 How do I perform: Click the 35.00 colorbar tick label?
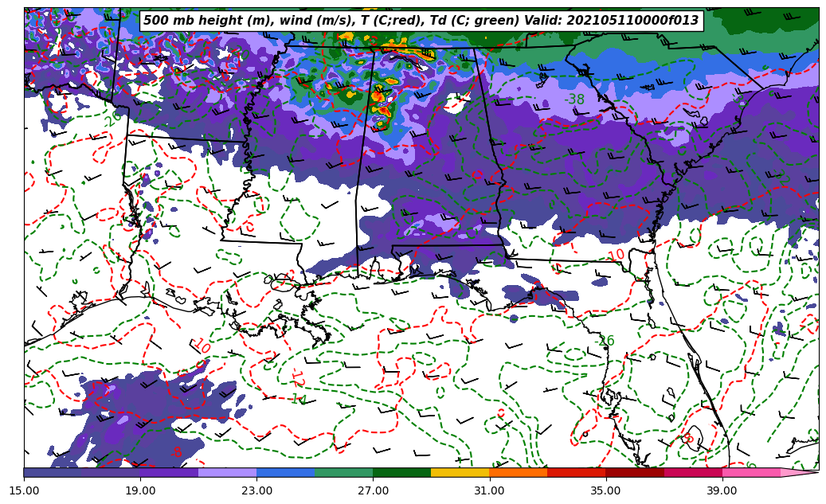pyautogui.click(x=605, y=490)
